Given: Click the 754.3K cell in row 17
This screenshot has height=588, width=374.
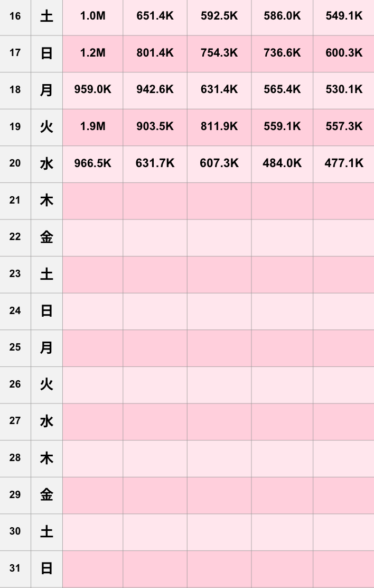Looking at the screenshot, I should click(x=219, y=53).
